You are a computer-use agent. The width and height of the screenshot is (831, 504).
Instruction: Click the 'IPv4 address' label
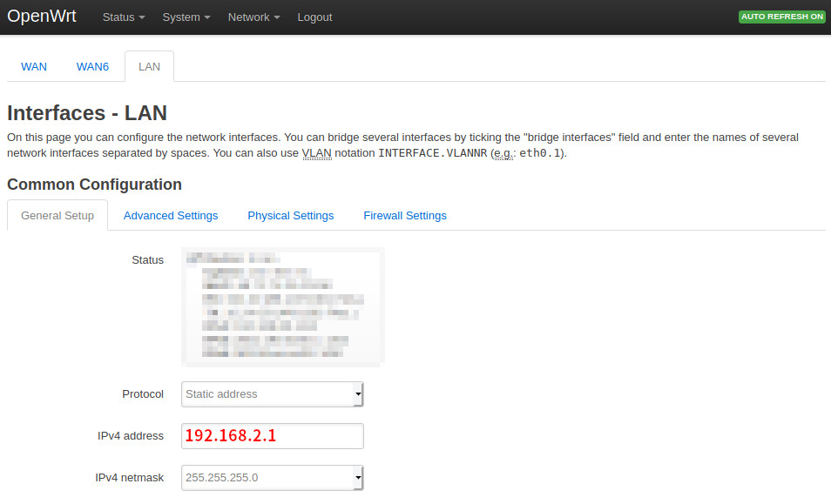(x=131, y=436)
